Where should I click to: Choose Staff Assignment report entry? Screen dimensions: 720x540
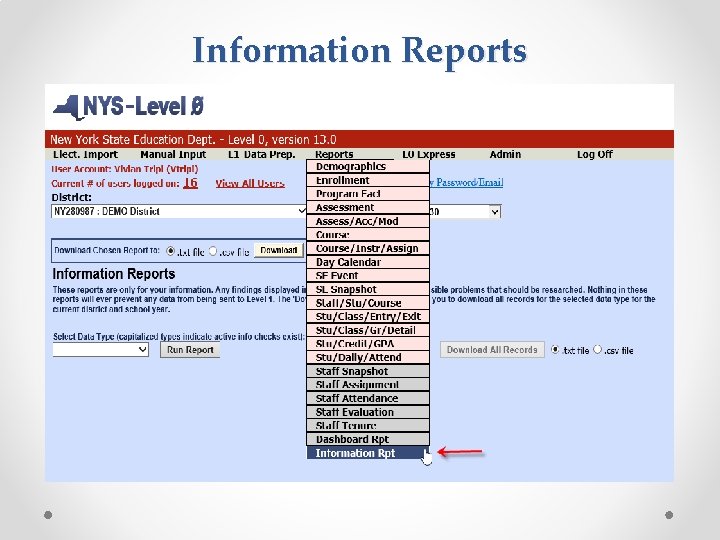click(368, 384)
